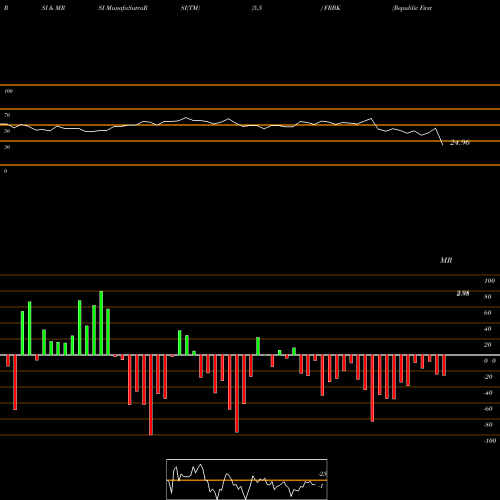This screenshot has height=500, width=500.
Task: Click the '0 0' zero-line label of MR chart
Action: [490, 361]
